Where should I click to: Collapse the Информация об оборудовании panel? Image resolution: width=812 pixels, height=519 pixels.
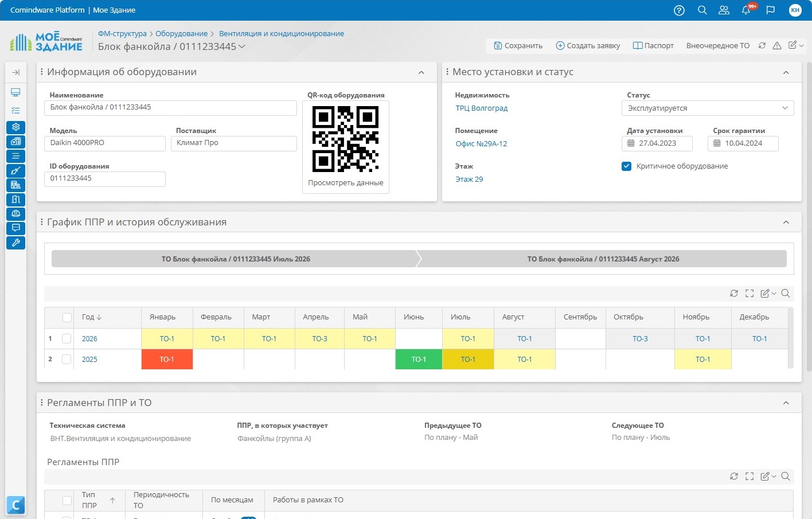pyautogui.click(x=421, y=72)
